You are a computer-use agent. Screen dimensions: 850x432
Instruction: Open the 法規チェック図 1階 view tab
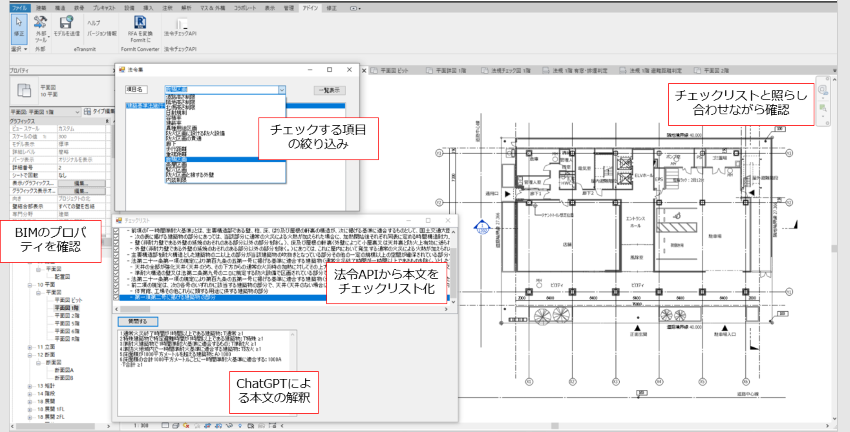pyautogui.click(x=506, y=70)
